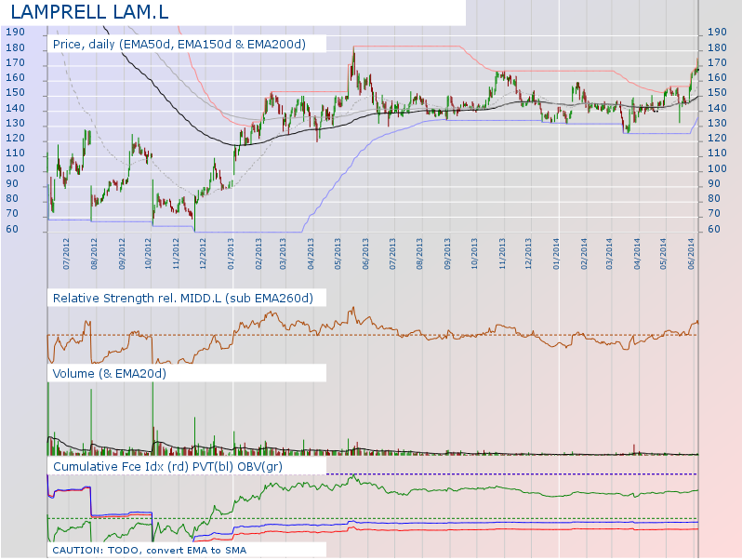Image resolution: width=742 pixels, height=560 pixels.
Task: Click the 09/2013 date axis label
Action: [x=447, y=254]
